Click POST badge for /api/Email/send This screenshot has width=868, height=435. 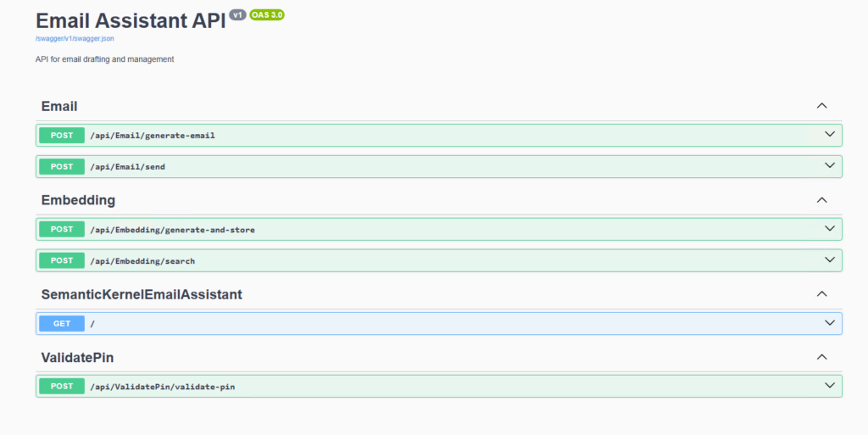pyautogui.click(x=62, y=166)
